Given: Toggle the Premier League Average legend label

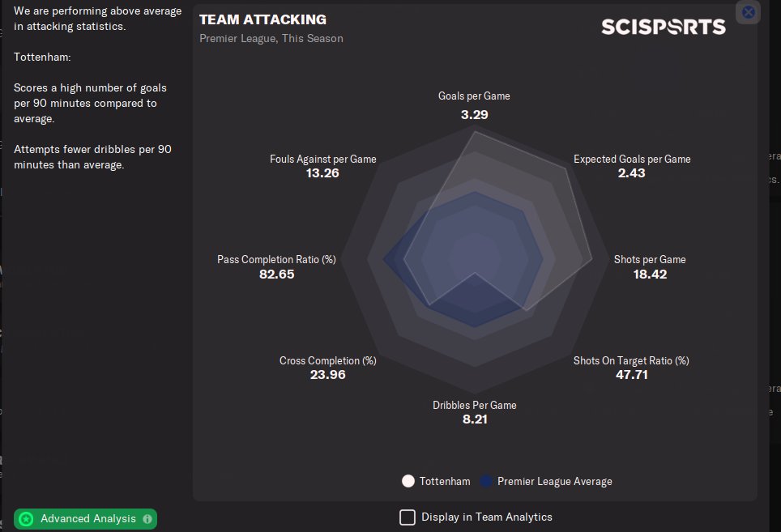Looking at the screenshot, I should pos(555,481).
